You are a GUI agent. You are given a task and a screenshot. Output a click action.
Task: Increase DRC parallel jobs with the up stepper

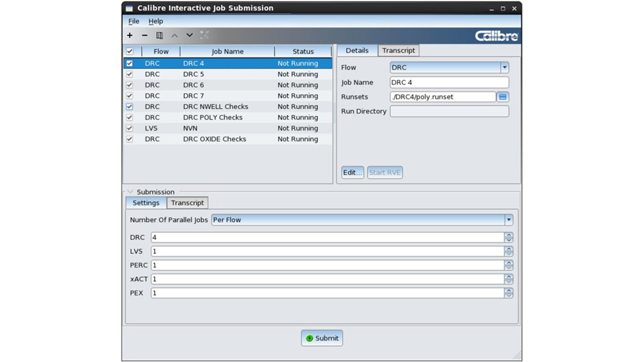(508, 235)
